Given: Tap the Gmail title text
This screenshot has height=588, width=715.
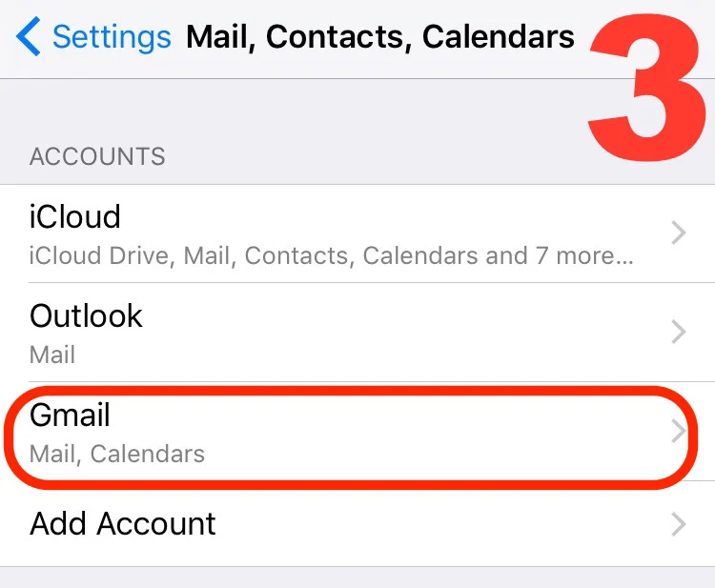Looking at the screenshot, I should tap(70, 415).
